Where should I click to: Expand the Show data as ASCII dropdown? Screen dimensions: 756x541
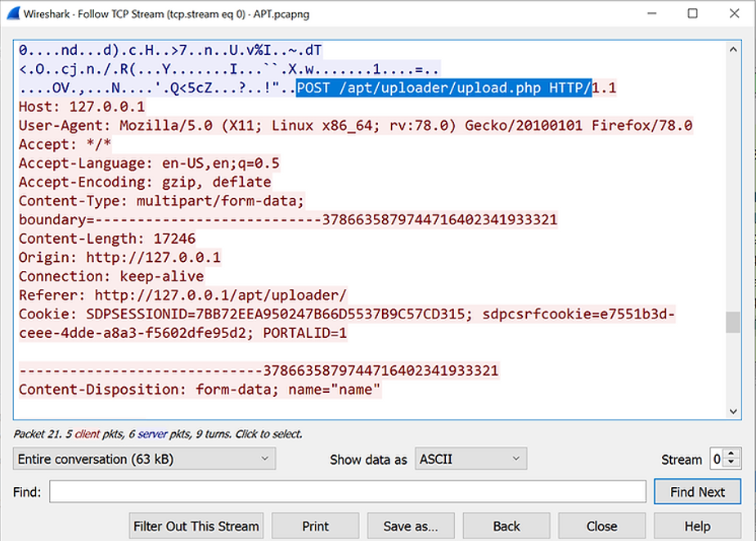(470, 459)
